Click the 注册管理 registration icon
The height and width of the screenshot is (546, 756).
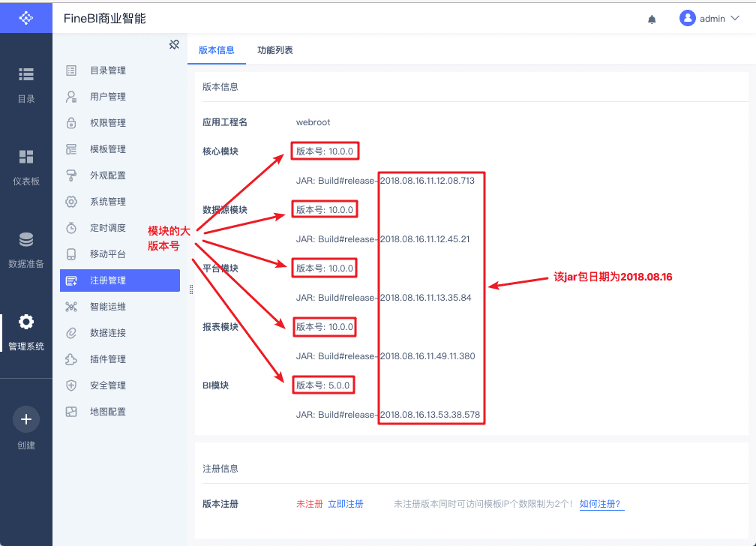point(71,280)
